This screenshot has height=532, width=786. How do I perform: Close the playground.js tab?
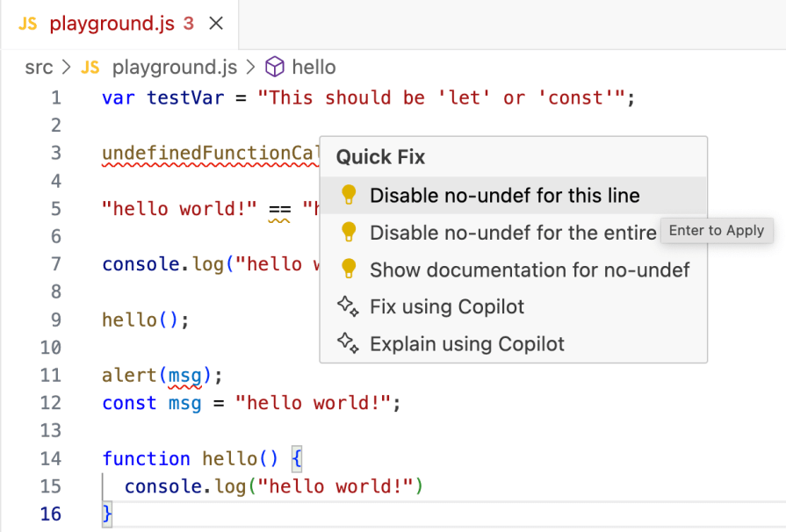[215, 24]
